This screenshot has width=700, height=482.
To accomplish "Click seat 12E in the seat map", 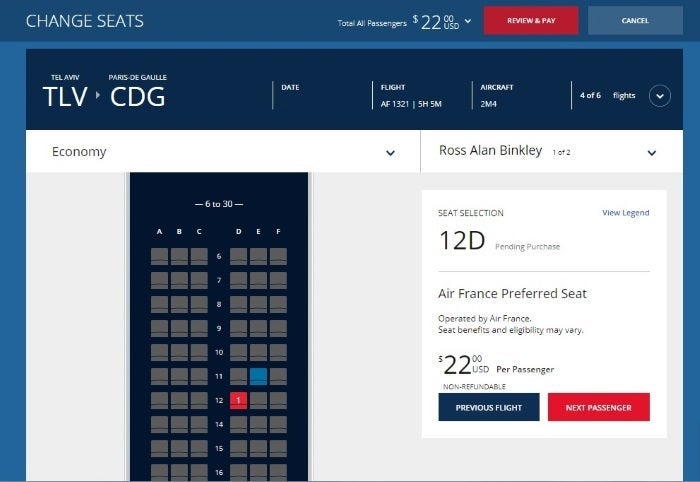I will point(258,400).
